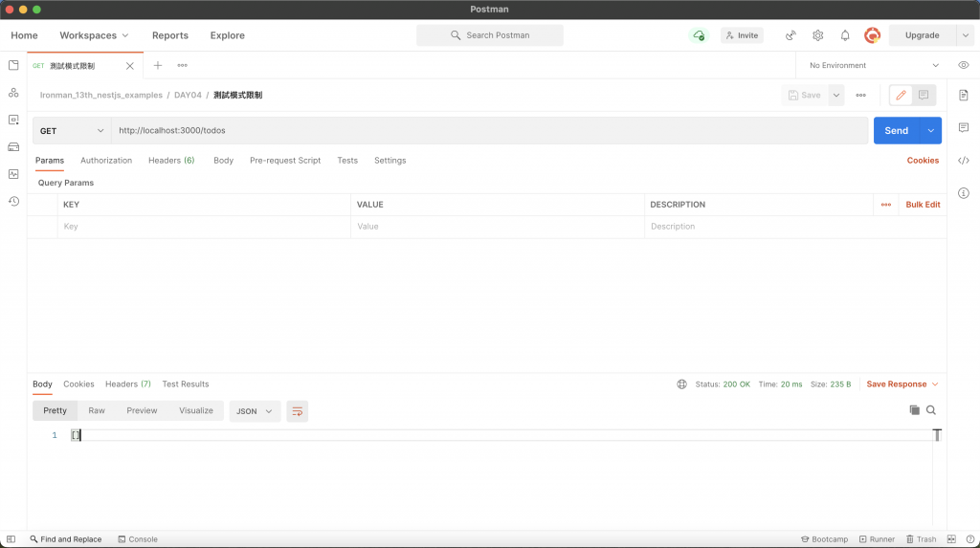Open the GET method dropdown

(71, 131)
